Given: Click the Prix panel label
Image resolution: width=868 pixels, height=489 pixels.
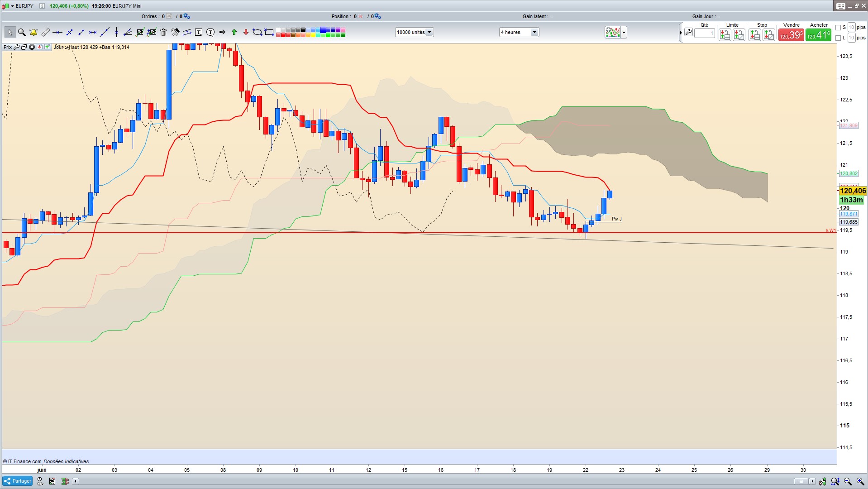Looking at the screenshot, I should coord(8,47).
